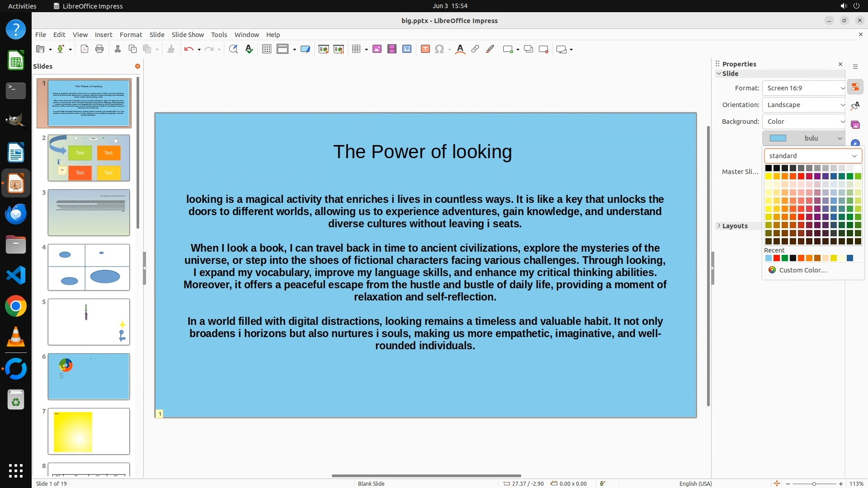Click the Export as PDF icon

tap(85, 49)
